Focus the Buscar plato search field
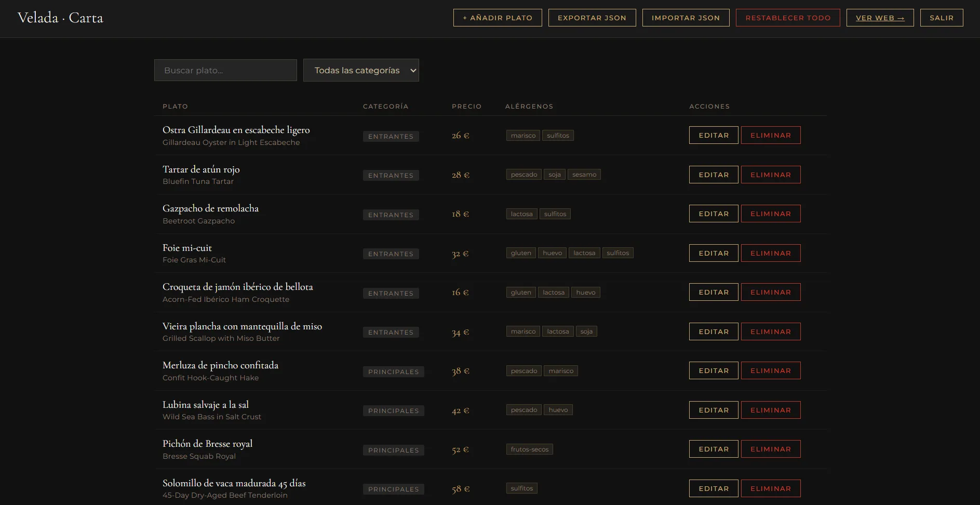This screenshot has width=980, height=505. pyautogui.click(x=225, y=70)
